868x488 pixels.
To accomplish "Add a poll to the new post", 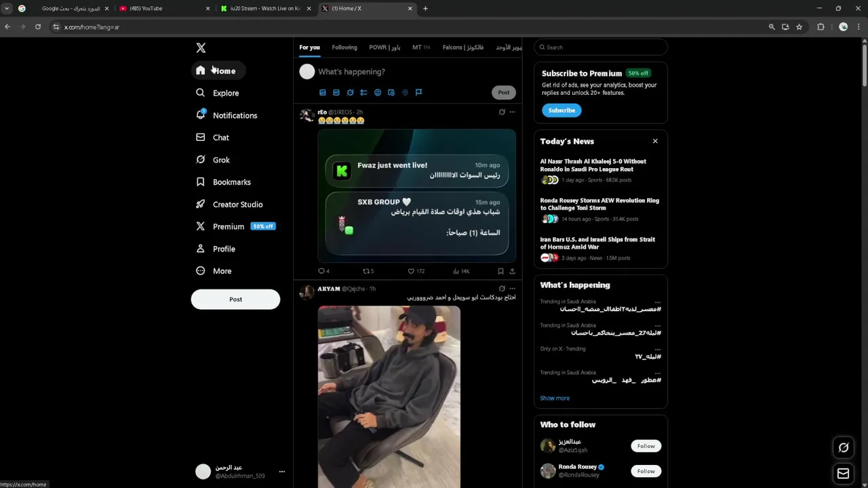I will coord(364,92).
